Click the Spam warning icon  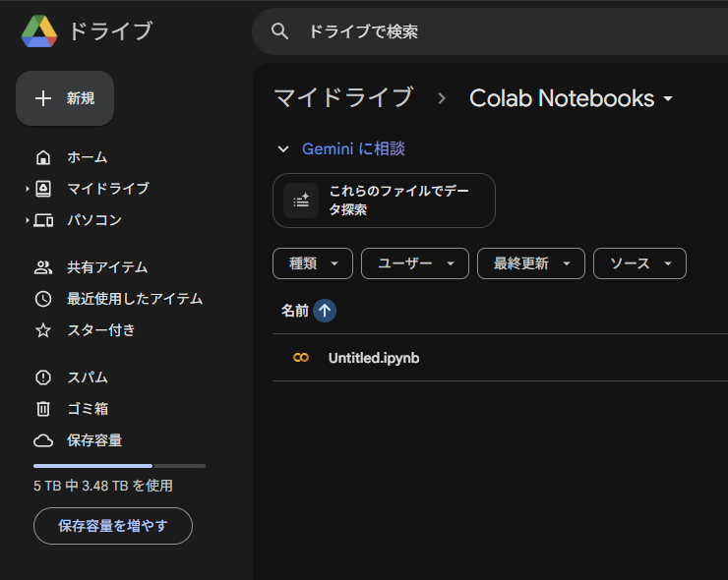(x=43, y=377)
